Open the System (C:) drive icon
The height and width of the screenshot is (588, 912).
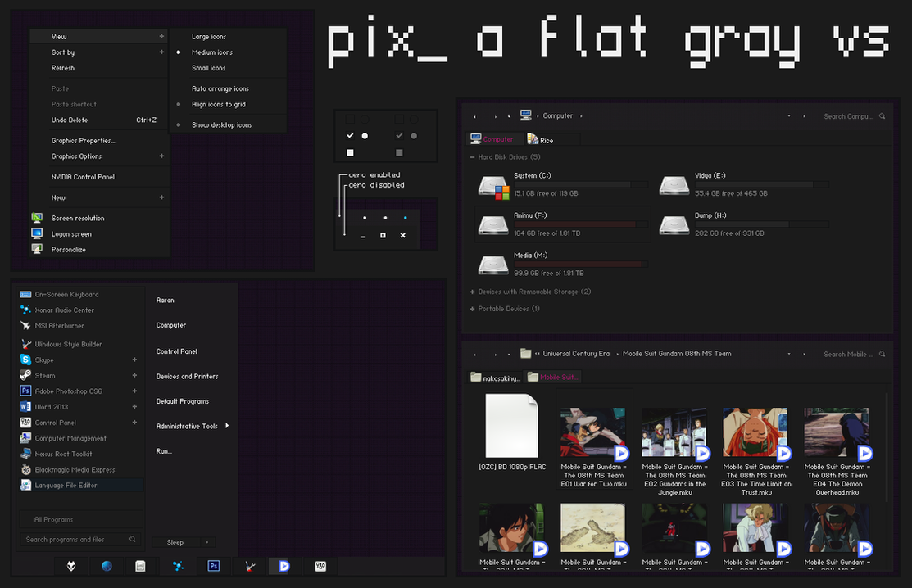(494, 187)
